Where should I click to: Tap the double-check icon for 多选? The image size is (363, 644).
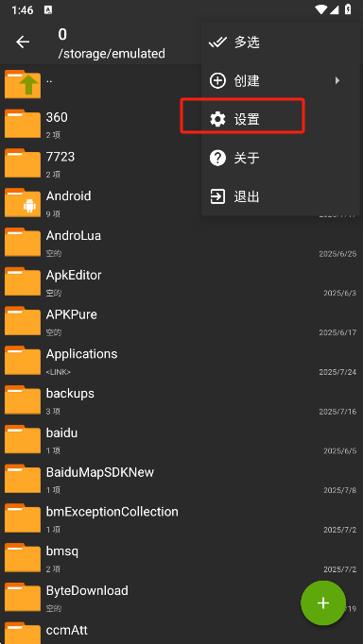[x=217, y=42]
